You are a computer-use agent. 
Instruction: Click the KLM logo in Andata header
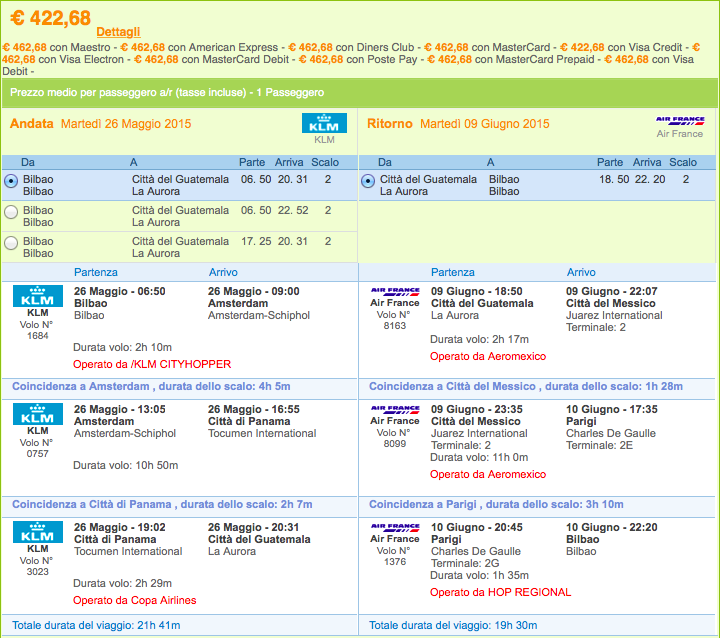(x=324, y=123)
